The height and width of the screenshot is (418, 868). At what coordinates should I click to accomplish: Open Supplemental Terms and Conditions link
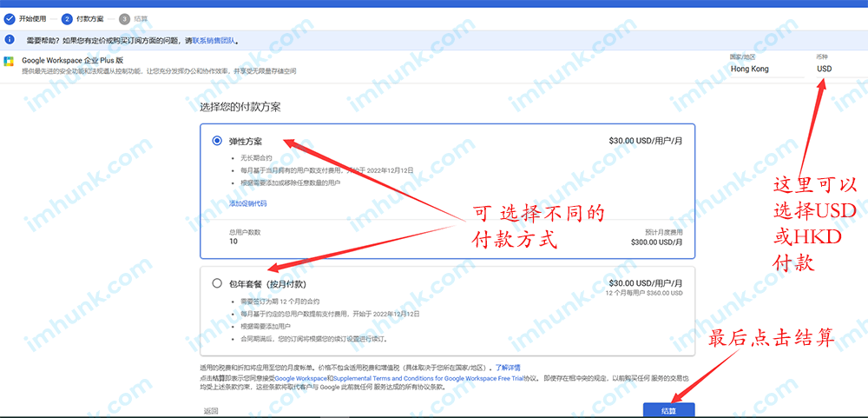click(x=428, y=377)
